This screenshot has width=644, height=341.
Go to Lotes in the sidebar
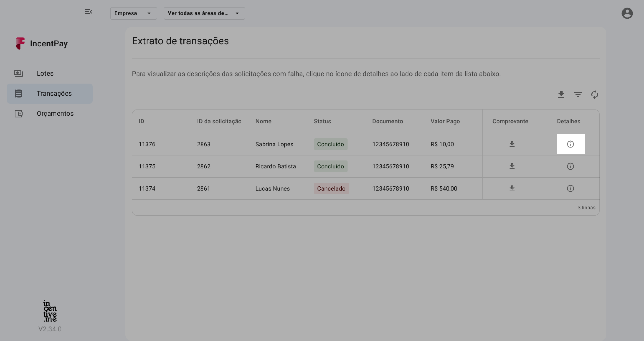[x=49, y=73]
